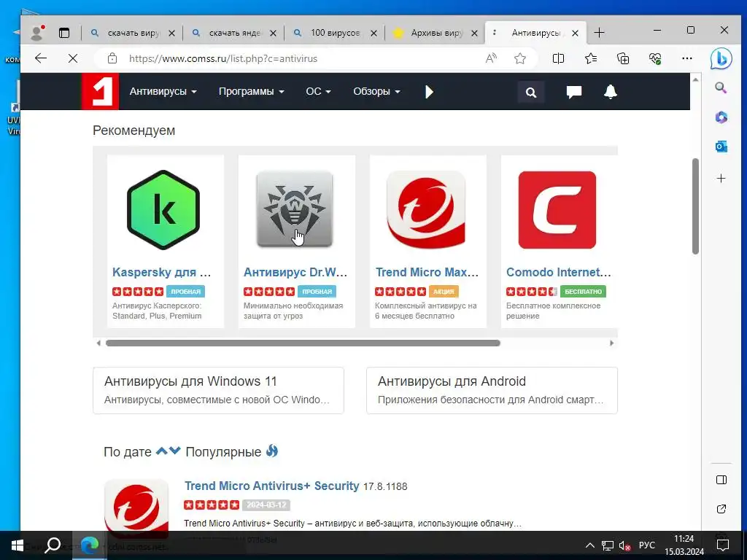Add a sidebar app with plus icon

pyautogui.click(x=721, y=179)
